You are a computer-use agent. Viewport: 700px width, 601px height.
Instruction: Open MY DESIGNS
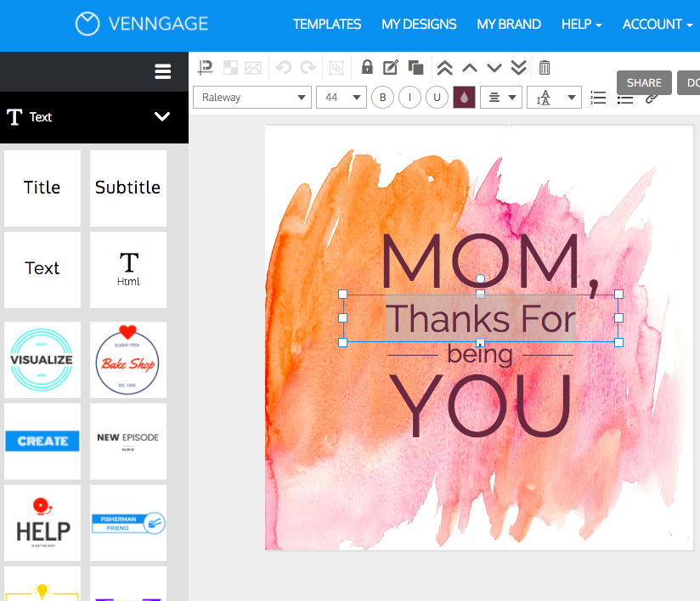[x=419, y=24]
